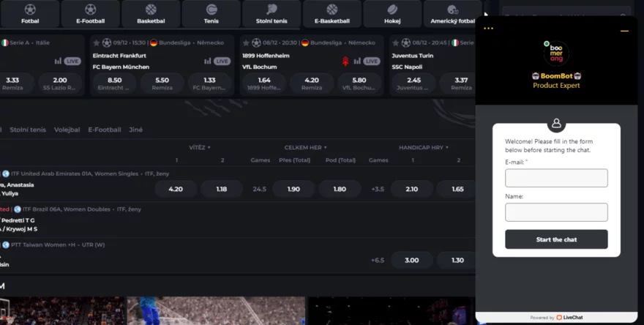644x325 pixels.
Task: Expand the VÍTĚZ market dropdown
Action: coord(199,147)
